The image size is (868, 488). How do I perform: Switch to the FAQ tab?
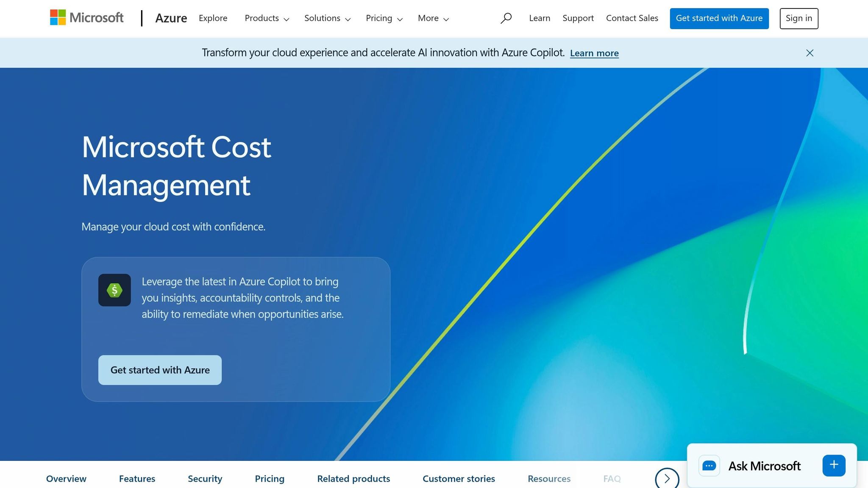(612, 479)
